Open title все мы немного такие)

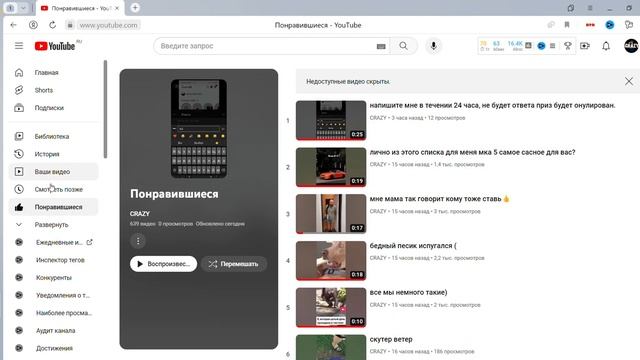point(408,292)
